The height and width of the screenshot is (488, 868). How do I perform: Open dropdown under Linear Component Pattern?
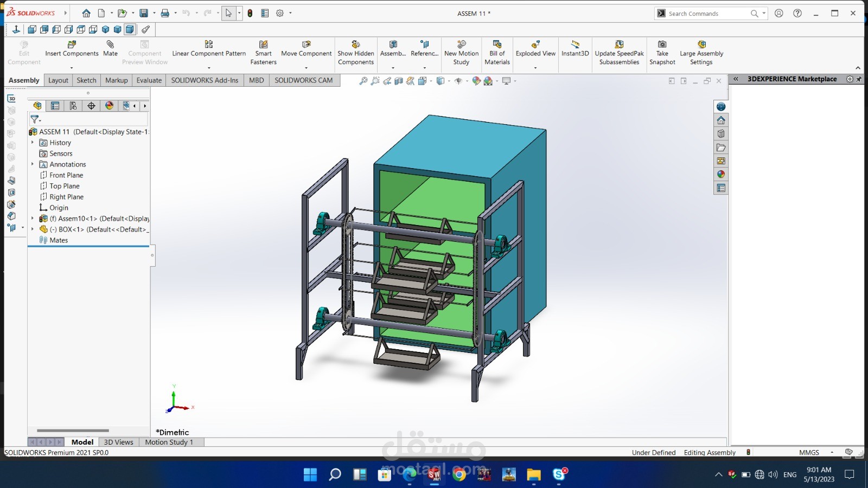pyautogui.click(x=209, y=68)
